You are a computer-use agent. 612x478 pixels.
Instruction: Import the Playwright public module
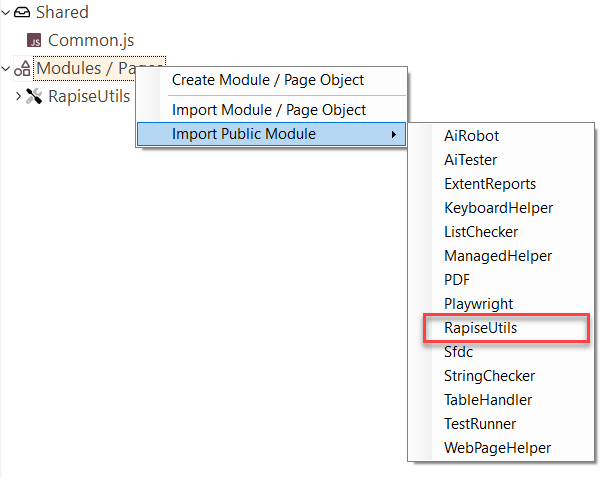[x=478, y=303]
